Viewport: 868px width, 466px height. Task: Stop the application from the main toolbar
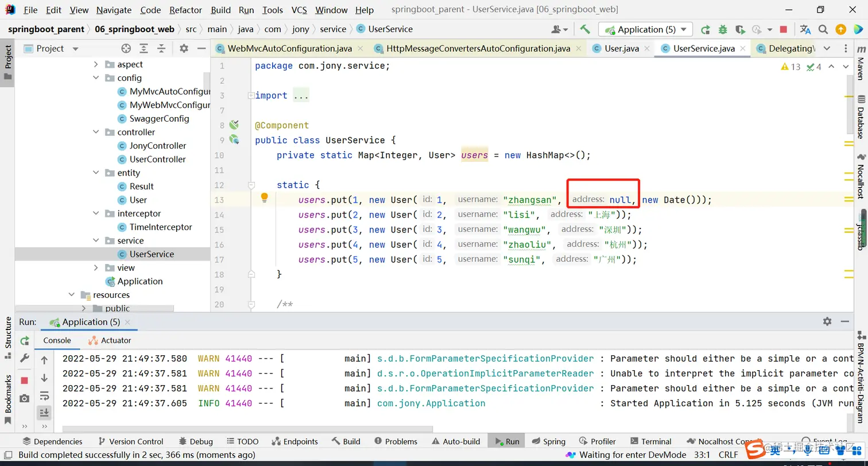[784, 29]
